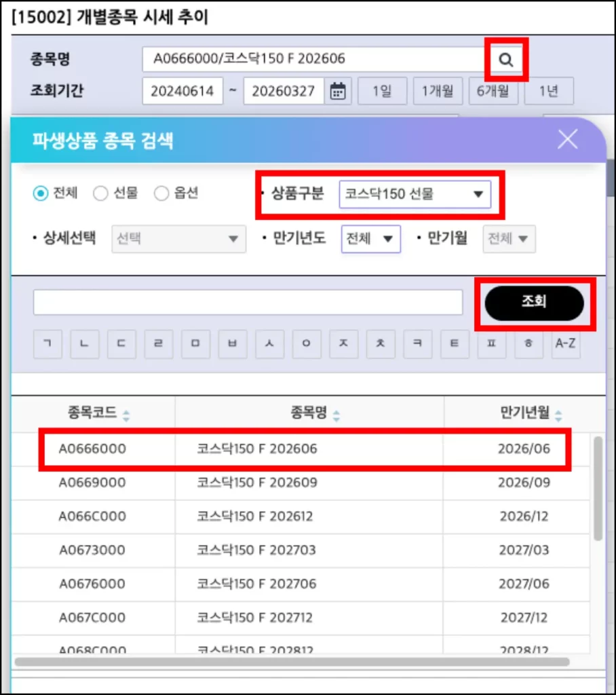Select row 코스닥150 F 202606
616x695 pixels.
point(305,449)
